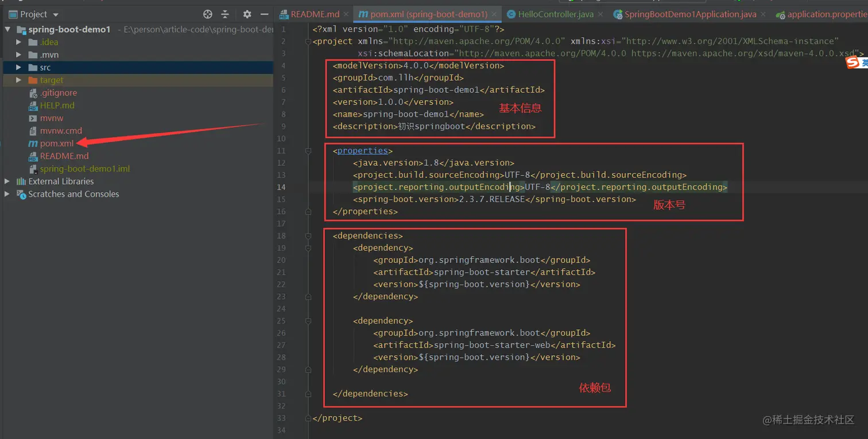The image size is (868, 439).
Task: Click the <modelVersion>4.0.0</modelVersion> line
Action: click(x=418, y=65)
